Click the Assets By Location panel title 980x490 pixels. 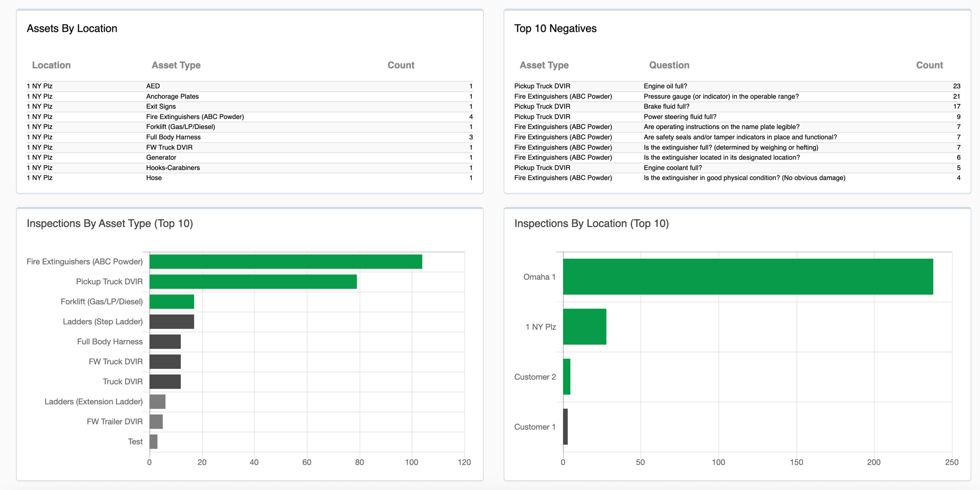(x=72, y=28)
